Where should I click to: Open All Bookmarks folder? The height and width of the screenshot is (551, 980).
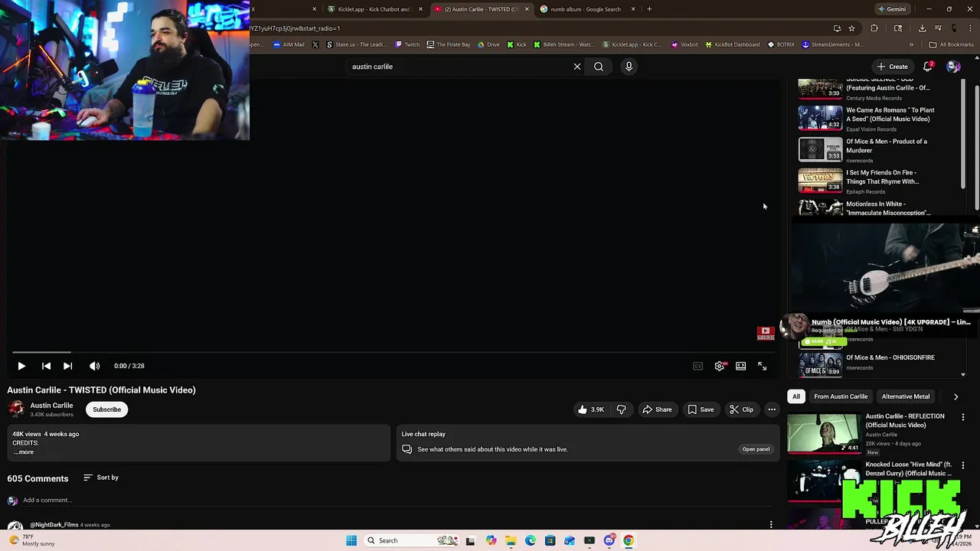tap(951, 44)
